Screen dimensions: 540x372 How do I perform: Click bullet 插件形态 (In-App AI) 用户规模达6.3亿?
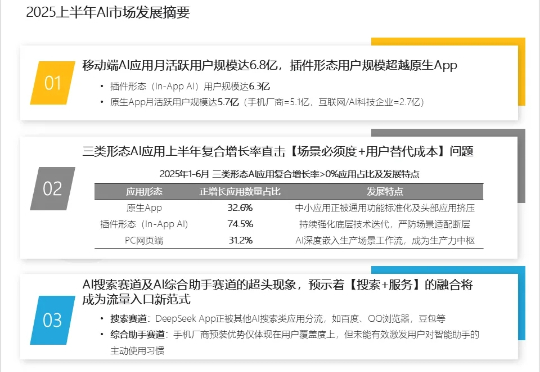(x=190, y=86)
